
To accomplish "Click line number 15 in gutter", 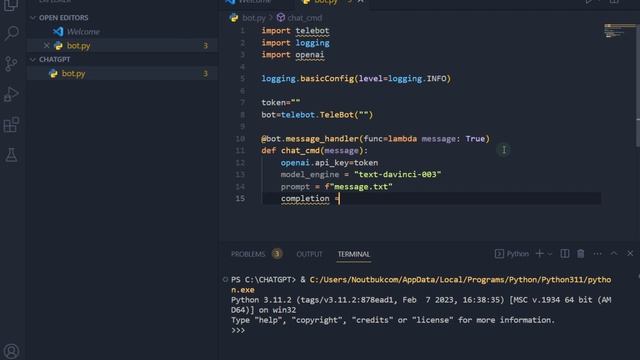I will (x=240, y=198).
